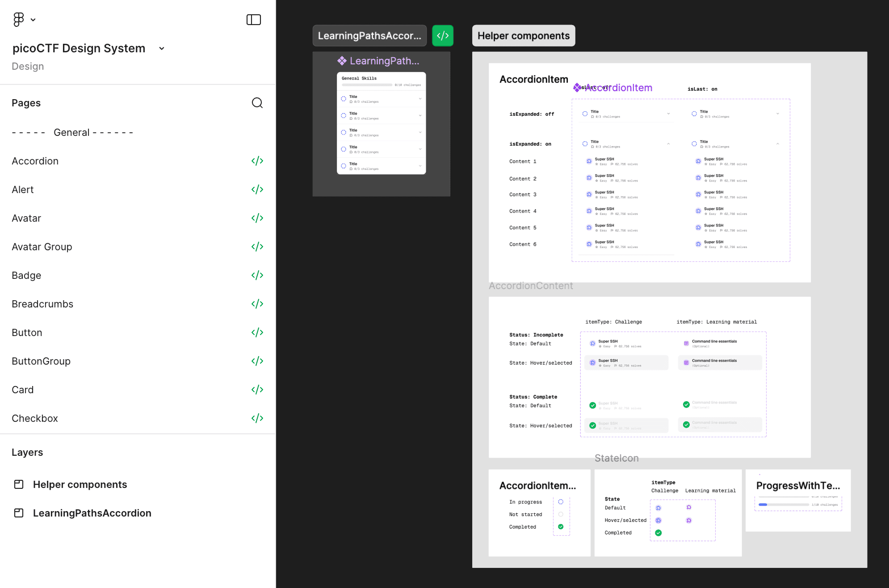Click the code icon next to Accordion page
The image size is (889, 588).
pyautogui.click(x=257, y=161)
